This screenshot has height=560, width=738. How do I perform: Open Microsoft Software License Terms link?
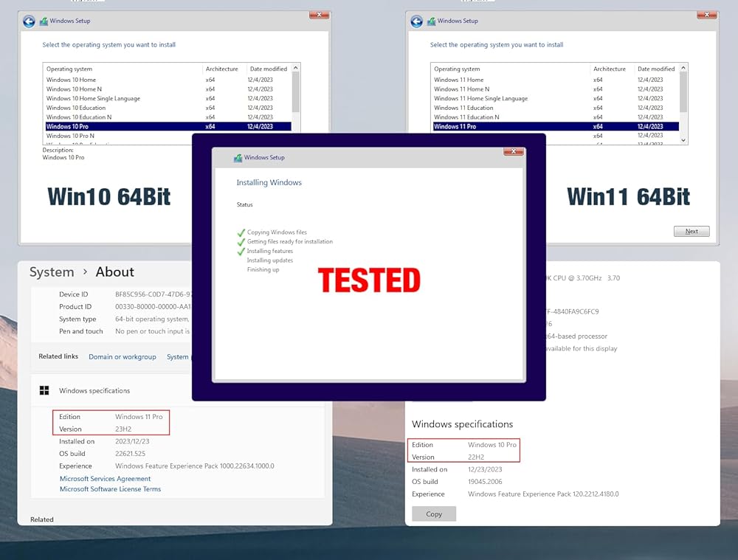[x=110, y=489]
